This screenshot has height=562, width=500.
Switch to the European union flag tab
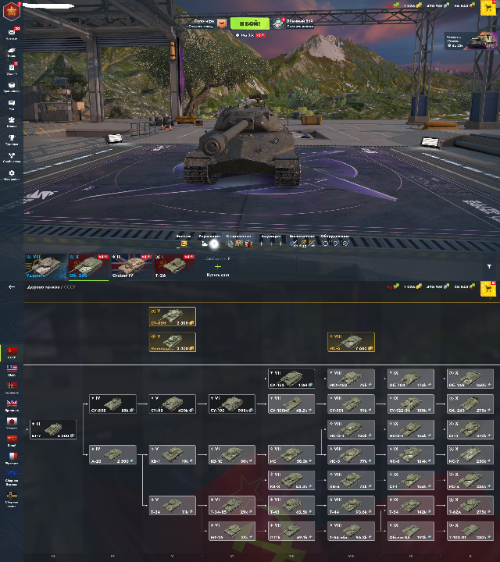12,478
